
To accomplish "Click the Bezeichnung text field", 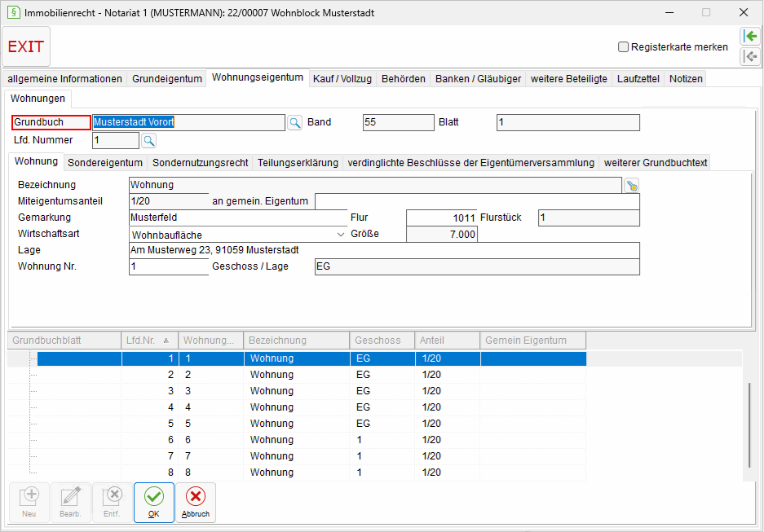I will pos(375,185).
